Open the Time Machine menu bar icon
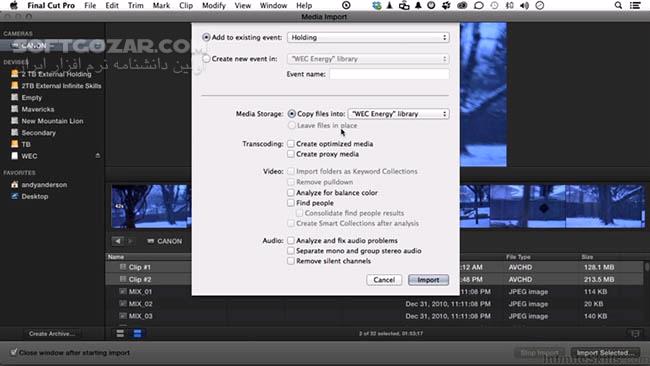The image size is (650, 366). (x=494, y=5)
